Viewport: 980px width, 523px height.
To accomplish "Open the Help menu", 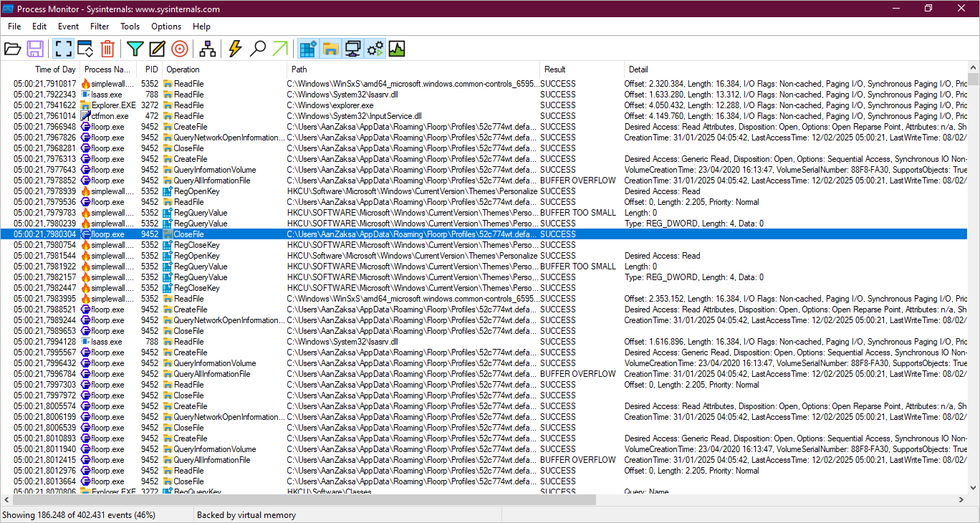I will [202, 27].
